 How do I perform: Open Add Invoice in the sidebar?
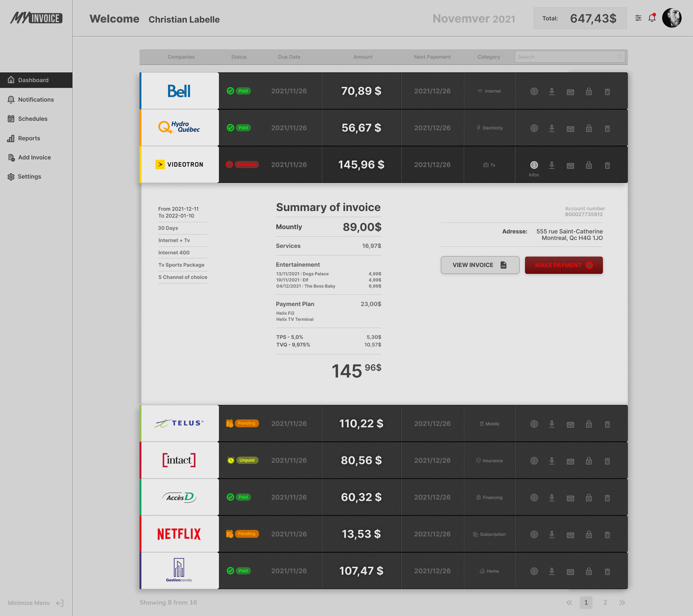coord(34,157)
